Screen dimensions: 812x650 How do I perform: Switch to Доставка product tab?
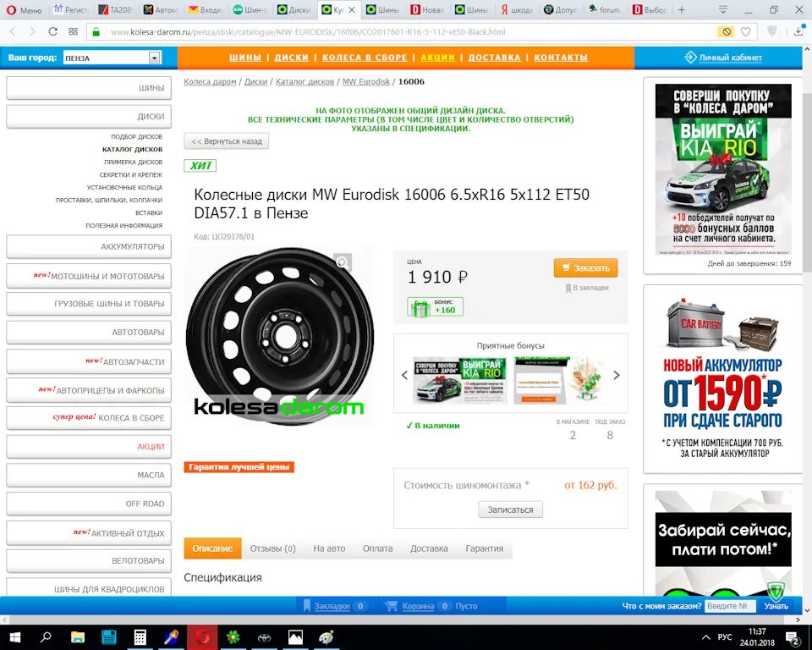pos(429,548)
